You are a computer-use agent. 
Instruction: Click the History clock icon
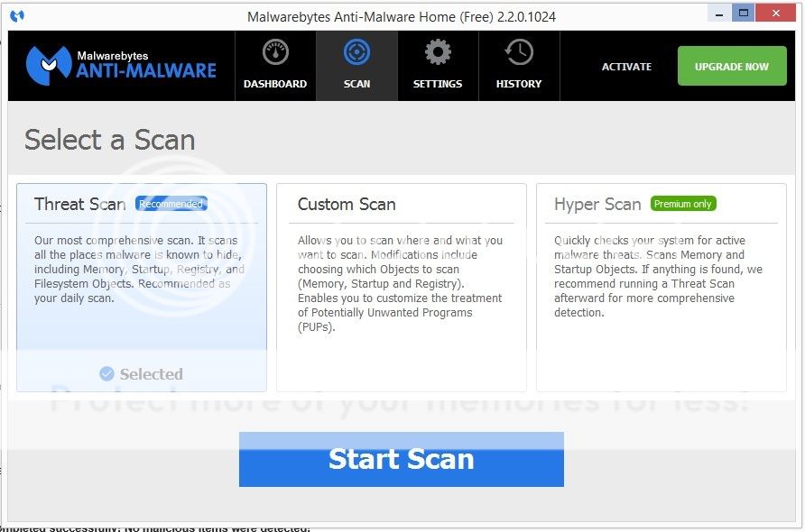[x=519, y=53]
